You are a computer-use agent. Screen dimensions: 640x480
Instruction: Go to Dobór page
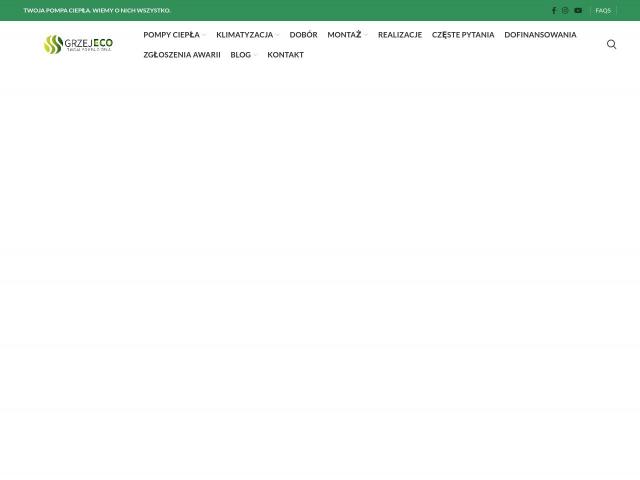click(303, 35)
